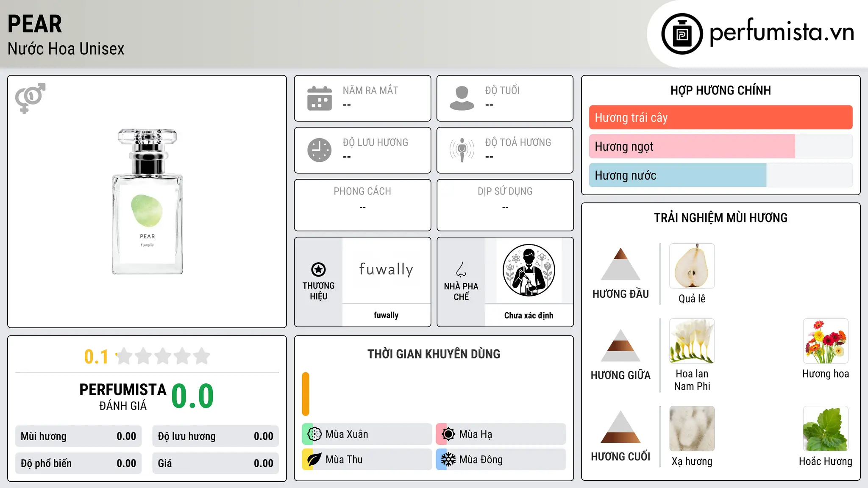Open the Hoa lan Nam Phi note image
The width and height of the screenshot is (868, 488).
692,341
